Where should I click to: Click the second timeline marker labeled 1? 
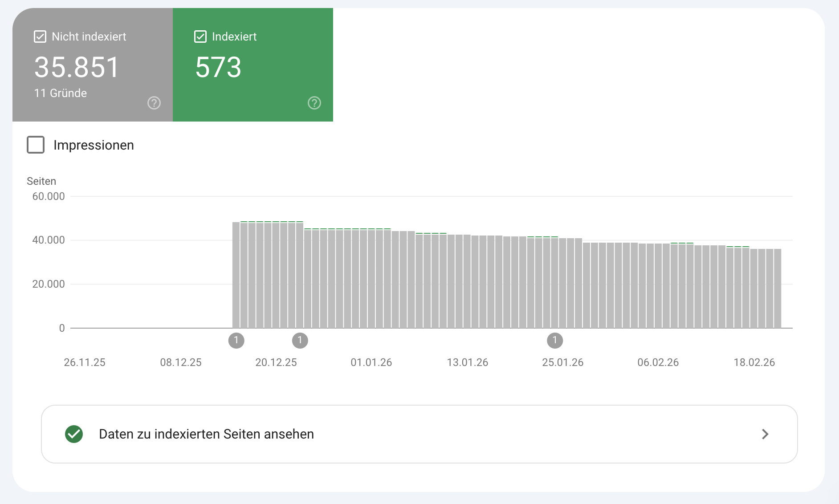[300, 340]
